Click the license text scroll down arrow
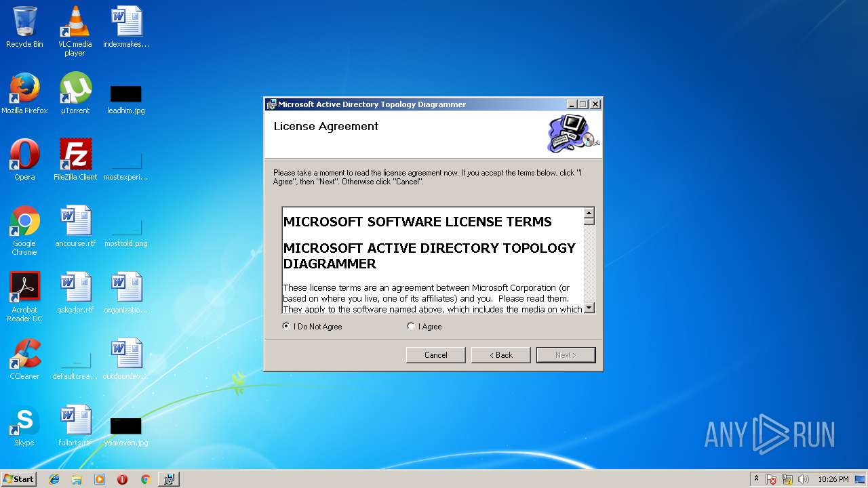This screenshot has height=488, width=868. click(x=589, y=308)
